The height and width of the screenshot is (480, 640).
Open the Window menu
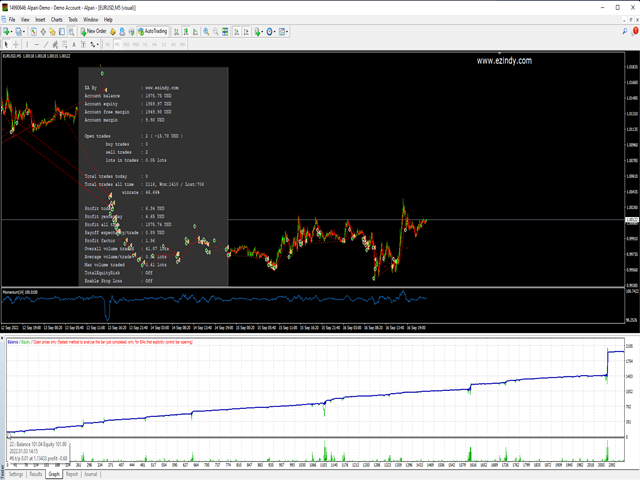click(91, 20)
